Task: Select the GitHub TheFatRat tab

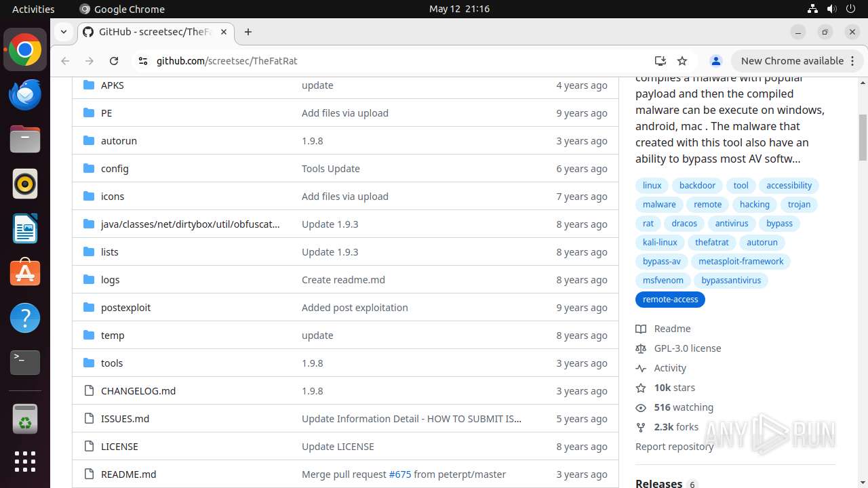Action: pos(155,32)
